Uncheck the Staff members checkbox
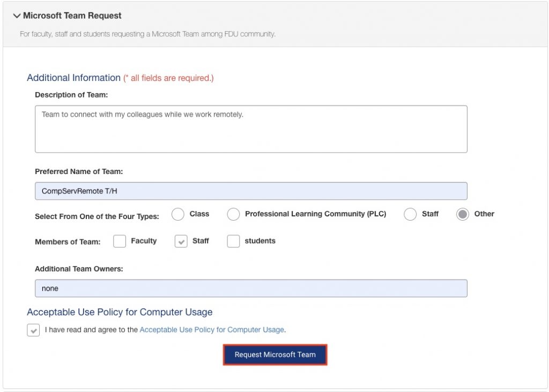The image size is (549, 392). [x=181, y=241]
